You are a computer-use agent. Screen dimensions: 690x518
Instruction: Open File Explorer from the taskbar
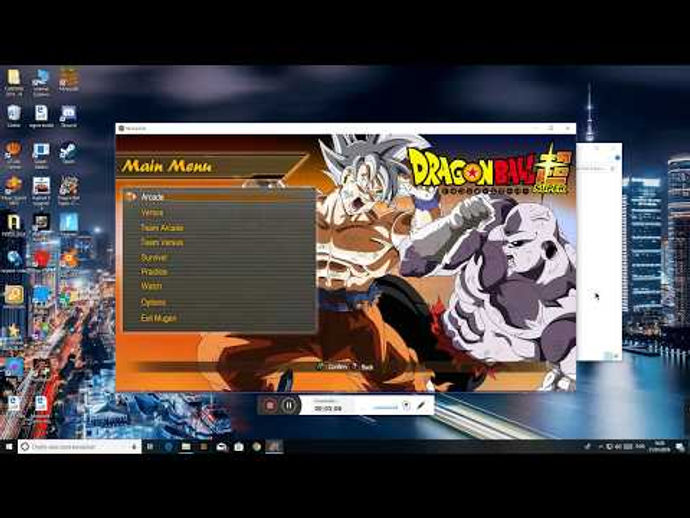pyautogui.click(x=186, y=447)
